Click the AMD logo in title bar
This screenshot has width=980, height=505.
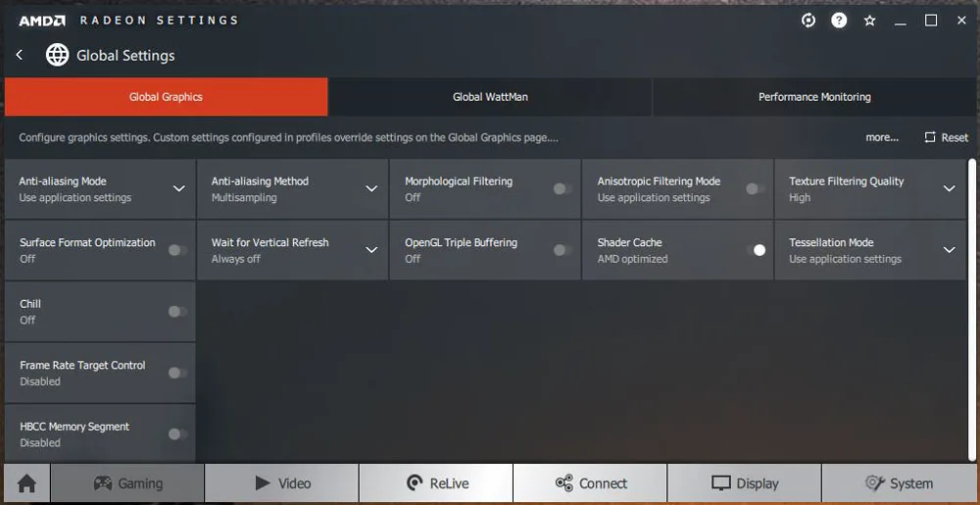[42, 21]
